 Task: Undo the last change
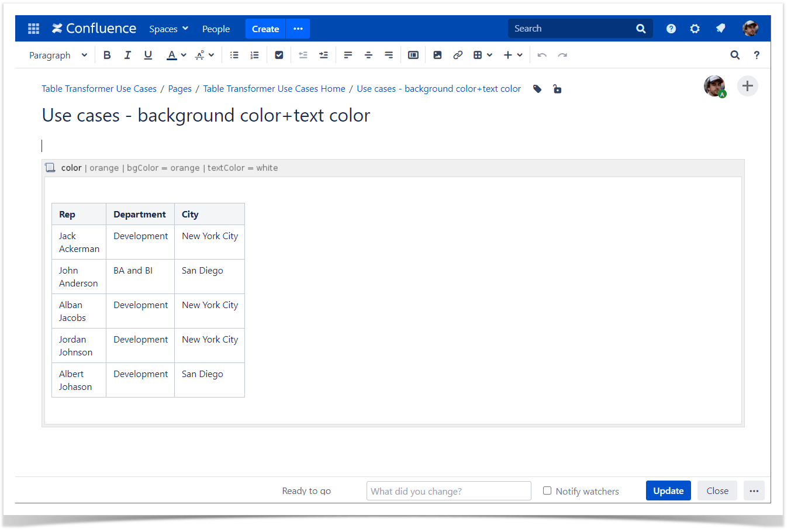pyautogui.click(x=541, y=54)
